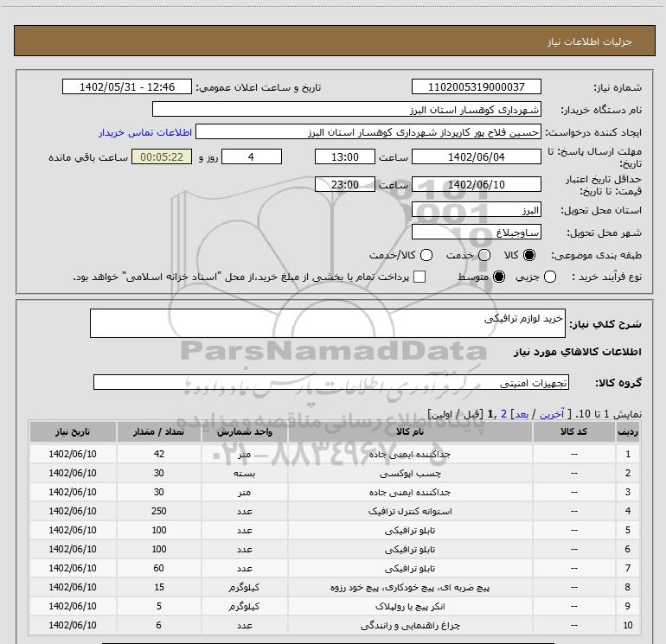The height and width of the screenshot is (644, 666).
Task: Go to last page via آخرین link
Action: point(551,414)
